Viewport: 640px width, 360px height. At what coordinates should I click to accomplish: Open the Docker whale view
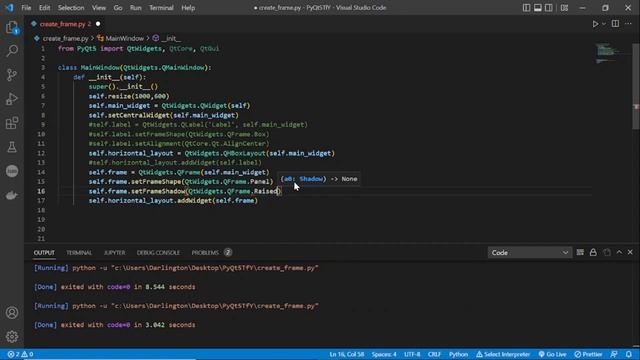pyautogui.click(x=12, y=195)
